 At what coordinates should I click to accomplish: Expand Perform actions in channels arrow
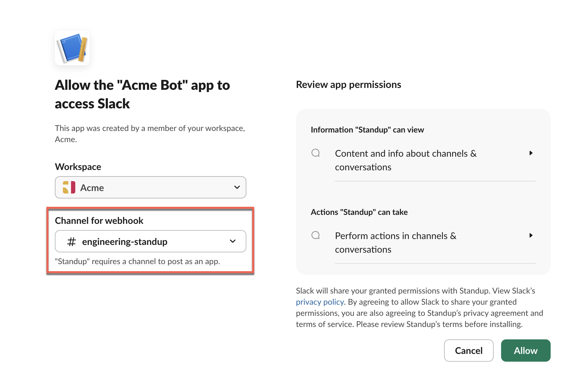pos(531,235)
